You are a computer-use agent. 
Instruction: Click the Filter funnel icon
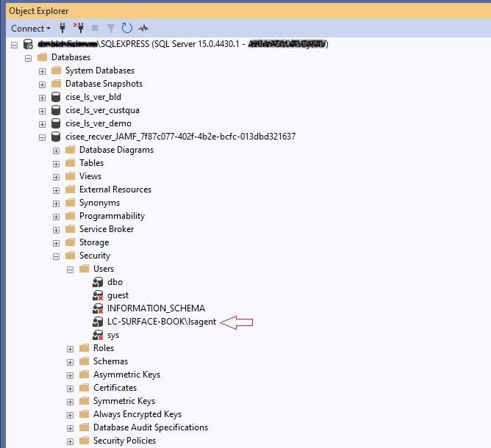pos(111,29)
